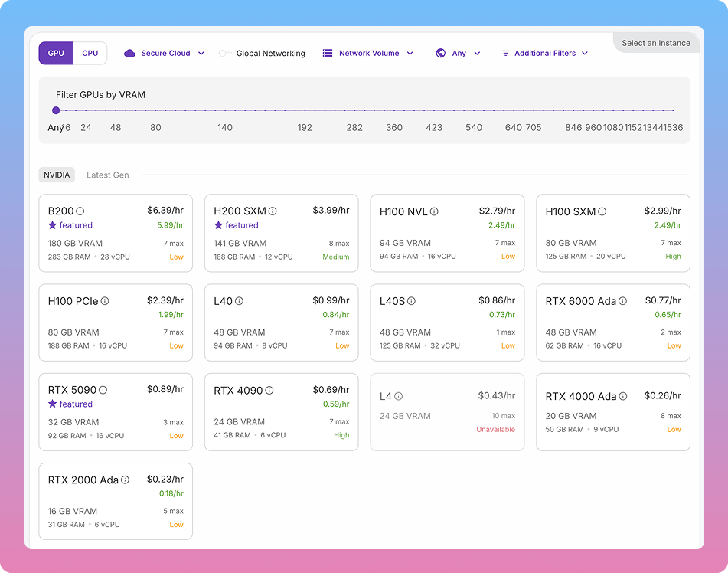Switch to GPU instances
Screen dimensions: 728x573
click(56, 53)
